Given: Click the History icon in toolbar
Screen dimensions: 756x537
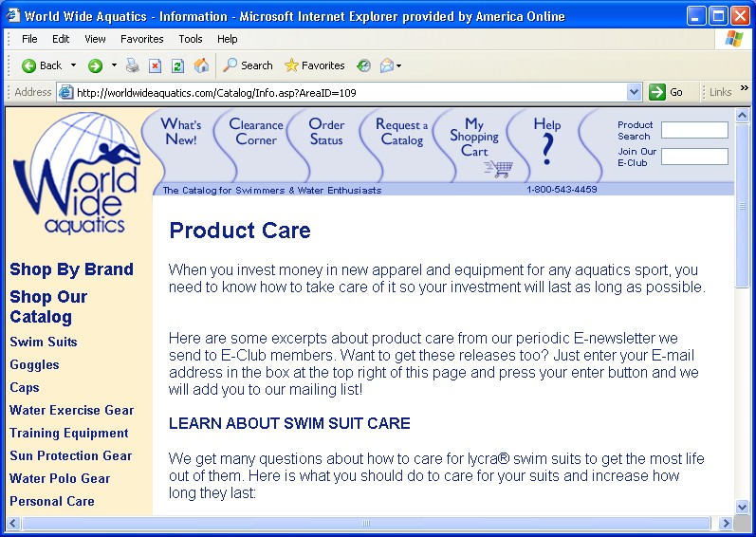Looking at the screenshot, I should click(363, 65).
